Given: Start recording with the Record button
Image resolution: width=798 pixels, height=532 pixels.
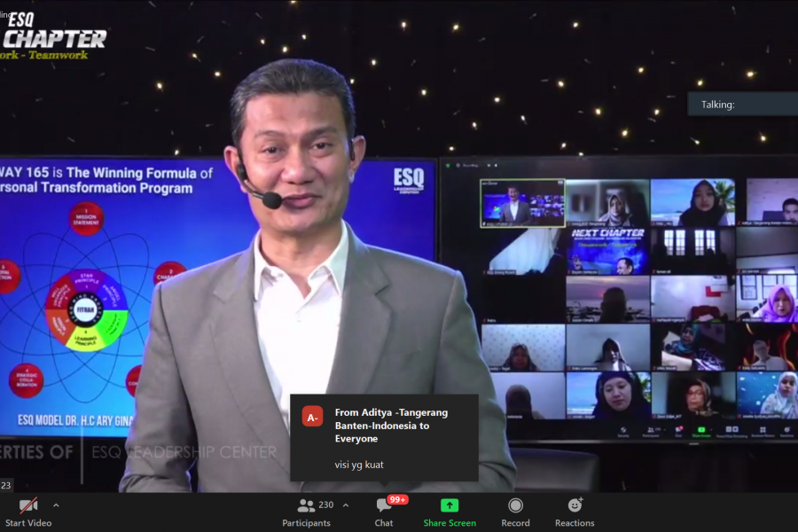Looking at the screenshot, I should [x=515, y=511].
